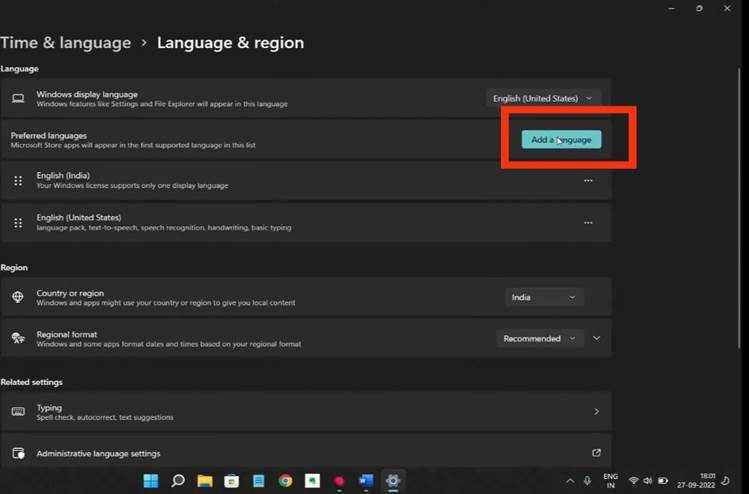Select the Related settings heading
Image resolution: width=749 pixels, height=494 pixels.
click(x=32, y=382)
